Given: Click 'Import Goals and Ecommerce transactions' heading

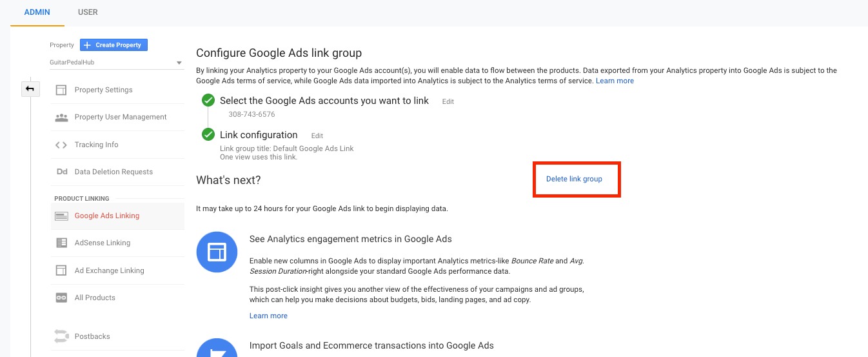Looking at the screenshot, I should (x=371, y=346).
